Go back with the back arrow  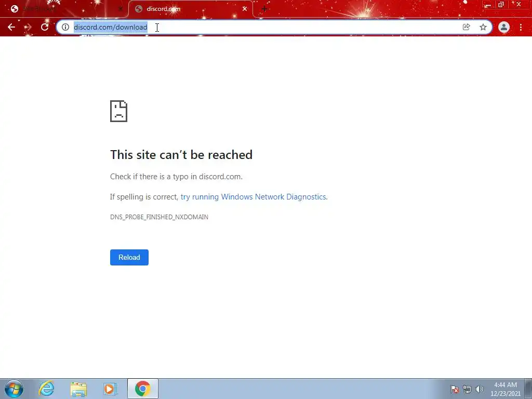coord(11,27)
